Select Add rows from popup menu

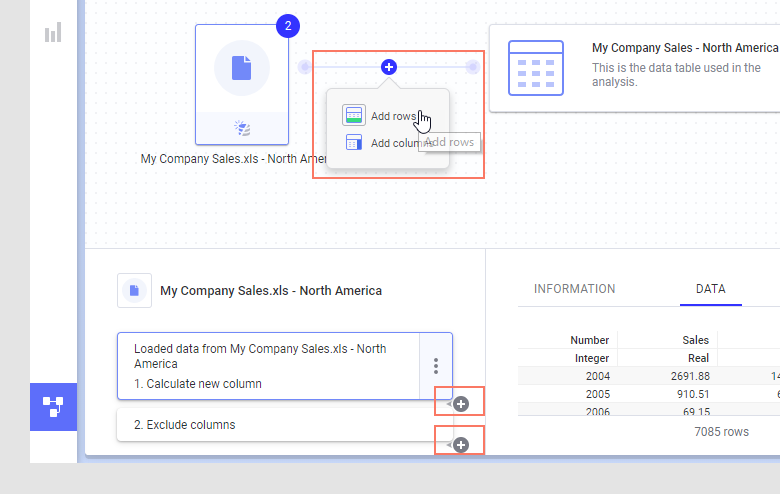(392, 116)
